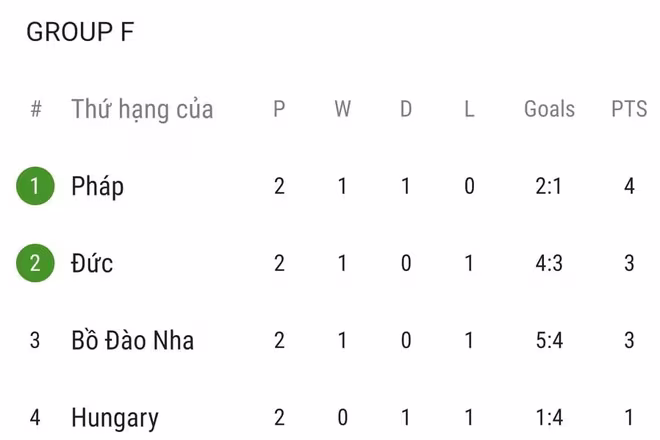Click the L losses column header

click(x=469, y=109)
